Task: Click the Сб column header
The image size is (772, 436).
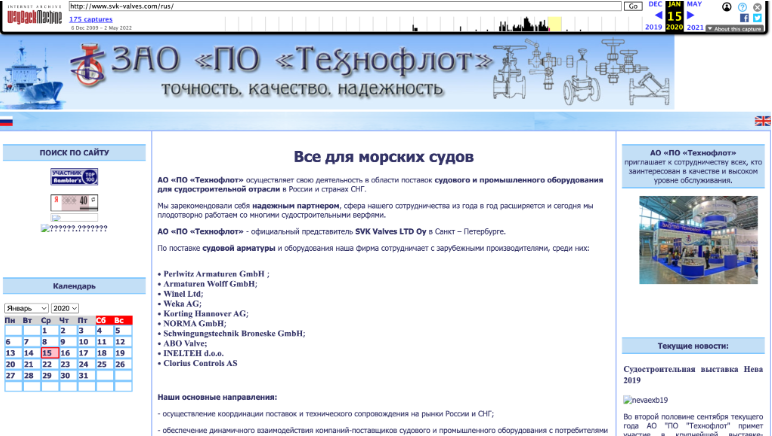Action: click(x=104, y=320)
